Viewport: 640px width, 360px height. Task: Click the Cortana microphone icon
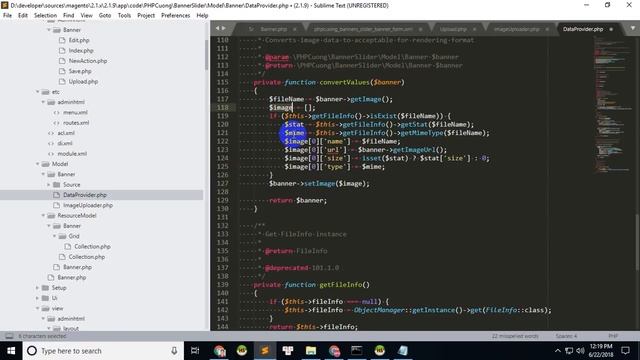174,351
